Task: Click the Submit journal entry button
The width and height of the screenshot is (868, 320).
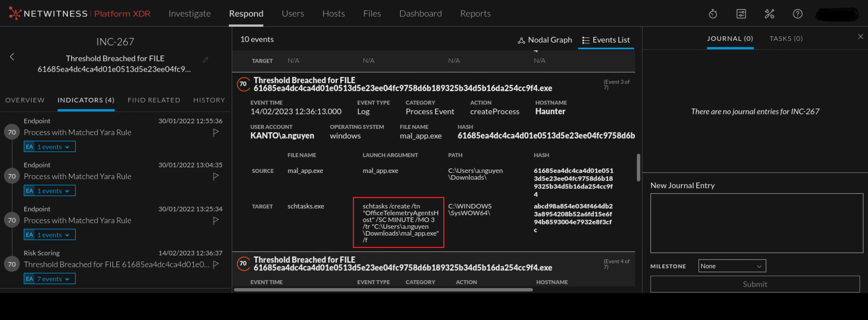Action: tap(755, 284)
